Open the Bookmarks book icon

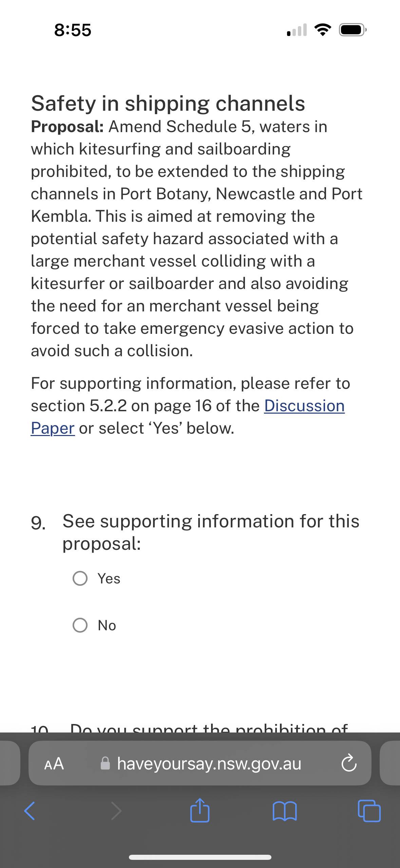tap(285, 811)
